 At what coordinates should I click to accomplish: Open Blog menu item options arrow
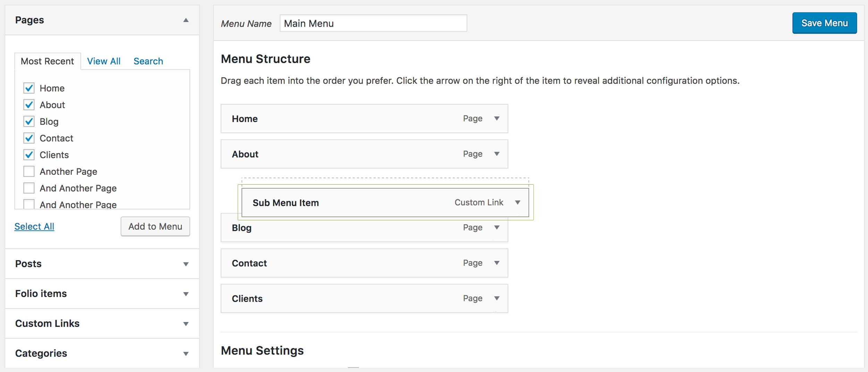(x=497, y=228)
